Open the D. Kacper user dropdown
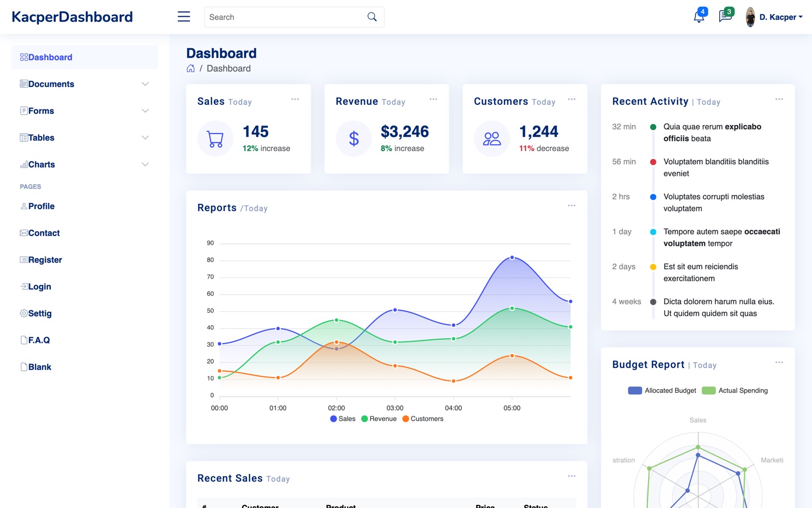 (781, 17)
